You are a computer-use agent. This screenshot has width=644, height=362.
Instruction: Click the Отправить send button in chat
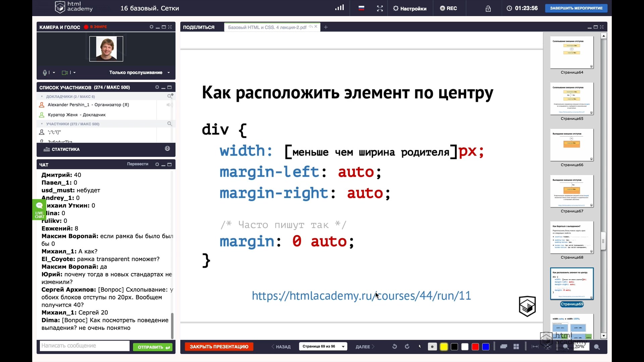point(153,347)
